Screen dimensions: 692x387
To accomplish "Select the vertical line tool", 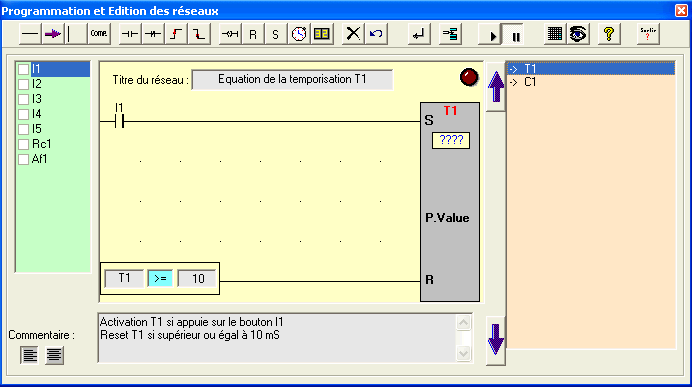I will (76, 34).
